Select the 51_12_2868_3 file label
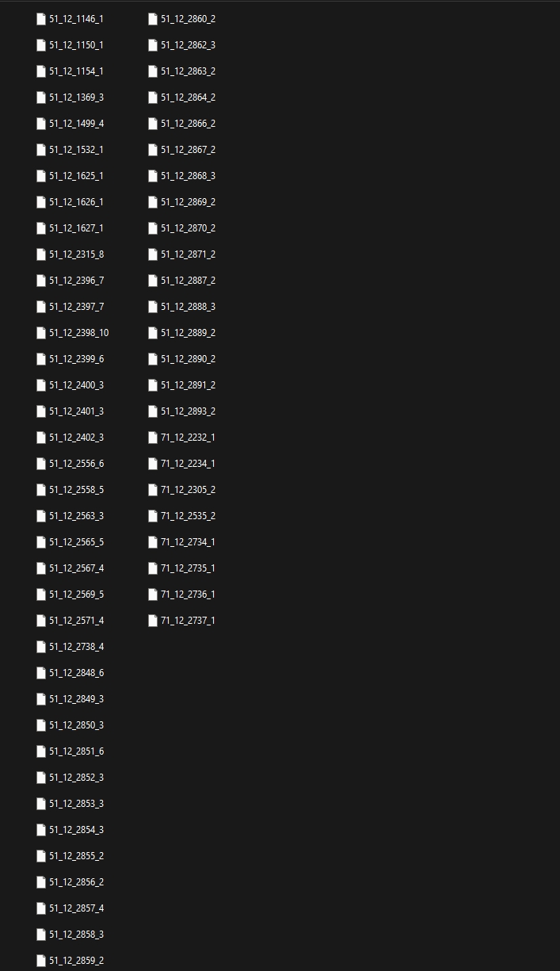 188,176
